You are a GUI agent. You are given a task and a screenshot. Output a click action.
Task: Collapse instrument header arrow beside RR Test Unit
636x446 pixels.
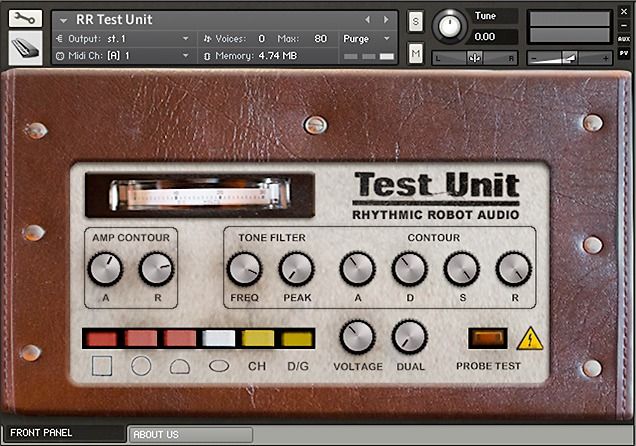(63, 20)
